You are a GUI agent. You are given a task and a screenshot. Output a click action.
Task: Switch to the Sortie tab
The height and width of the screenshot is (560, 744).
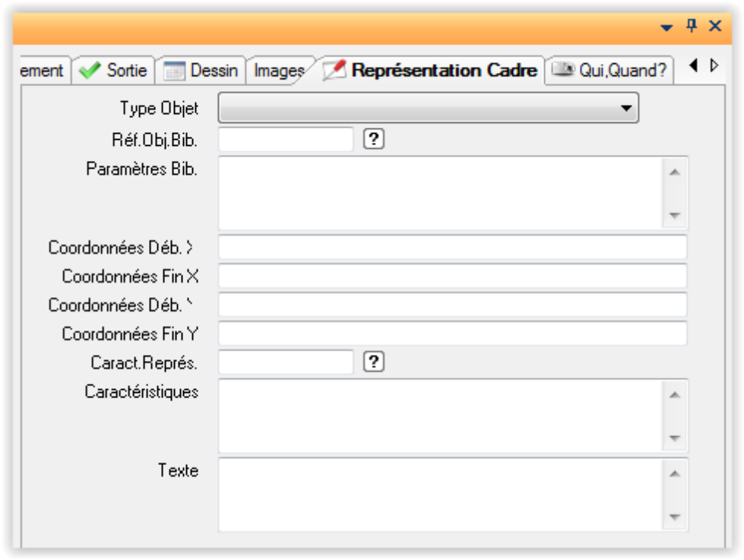[x=116, y=71]
